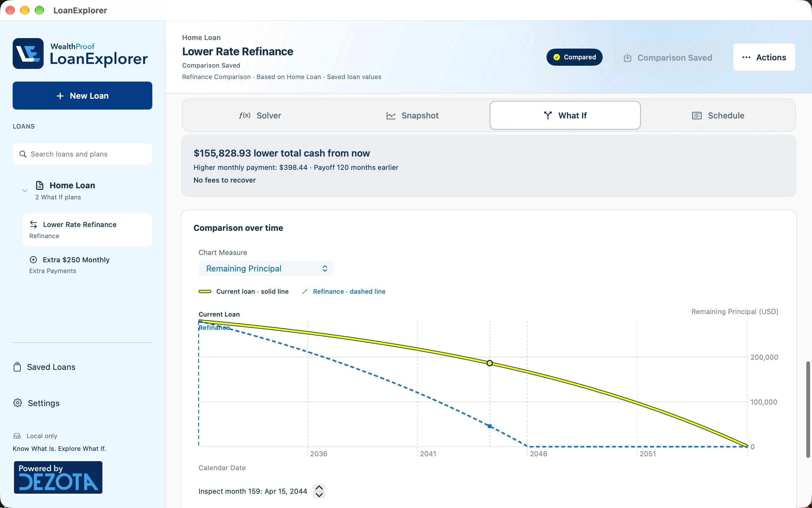Click the Comparison Saved button
The height and width of the screenshot is (508, 812).
pyautogui.click(x=668, y=57)
